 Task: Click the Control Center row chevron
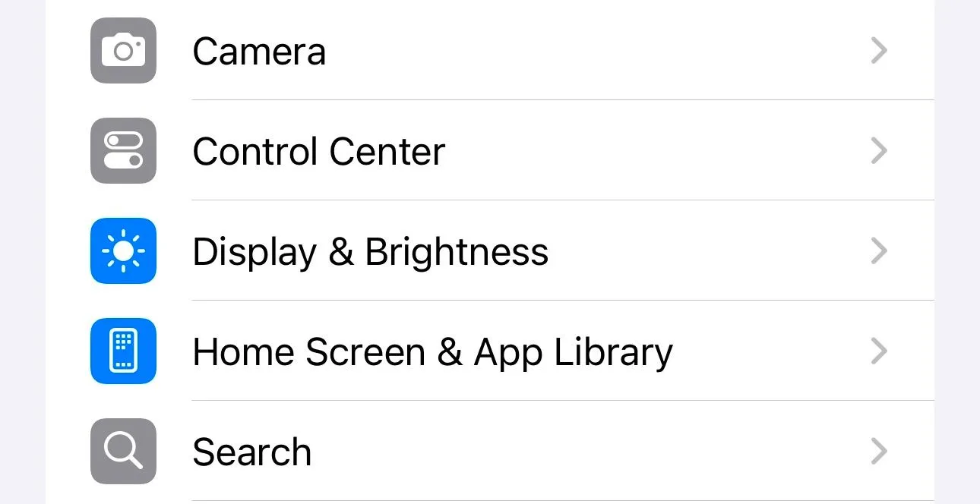click(x=879, y=151)
